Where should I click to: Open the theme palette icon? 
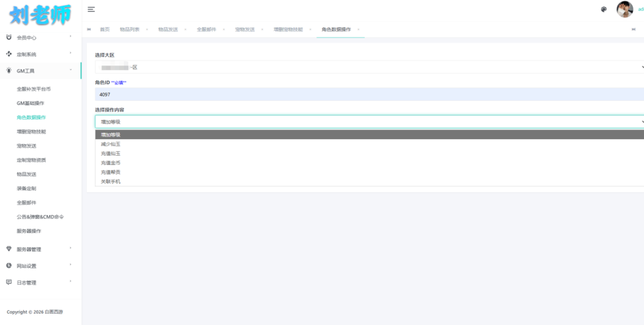604,9
